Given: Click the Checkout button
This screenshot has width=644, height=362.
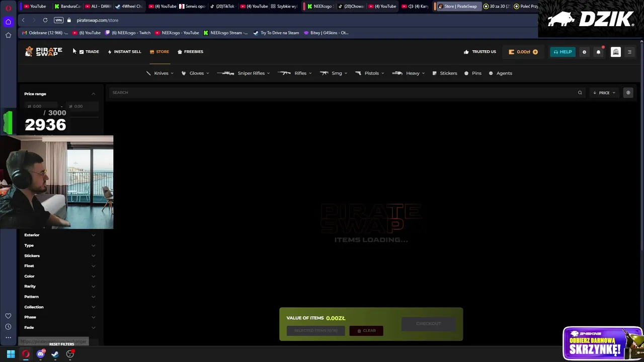Looking at the screenshot, I should click(x=429, y=324).
